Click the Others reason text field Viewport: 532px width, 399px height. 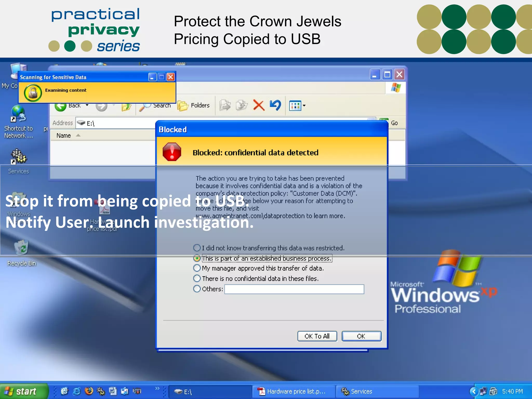[294, 289]
